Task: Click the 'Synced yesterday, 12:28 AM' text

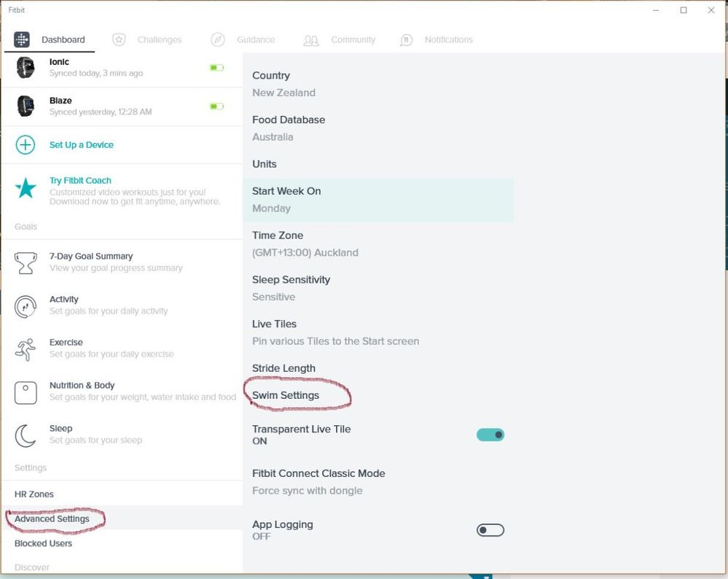Action: (101, 112)
